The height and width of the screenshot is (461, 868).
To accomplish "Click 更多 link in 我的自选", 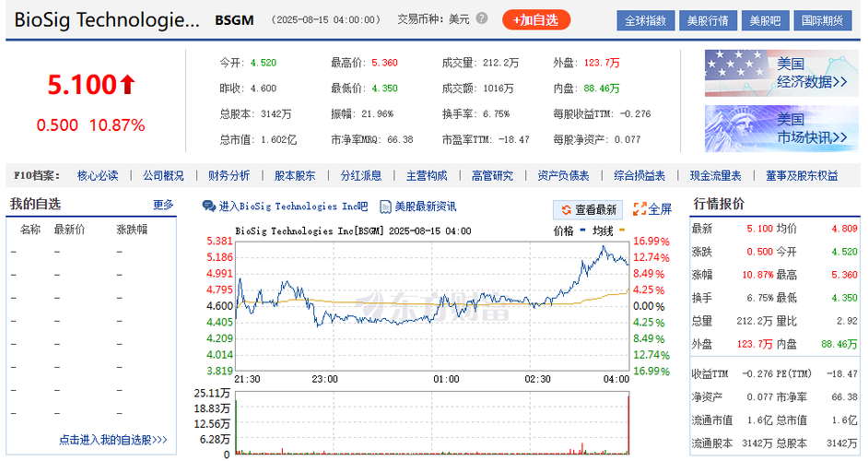I will pyautogui.click(x=163, y=205).
